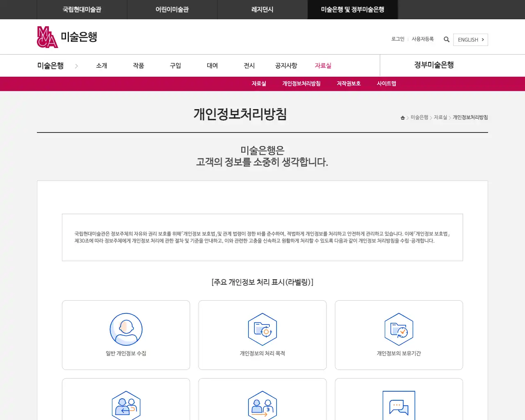Click the 개인정보의 처리 목적 label
The image size is (525, 420).
[x=262, y=354]
